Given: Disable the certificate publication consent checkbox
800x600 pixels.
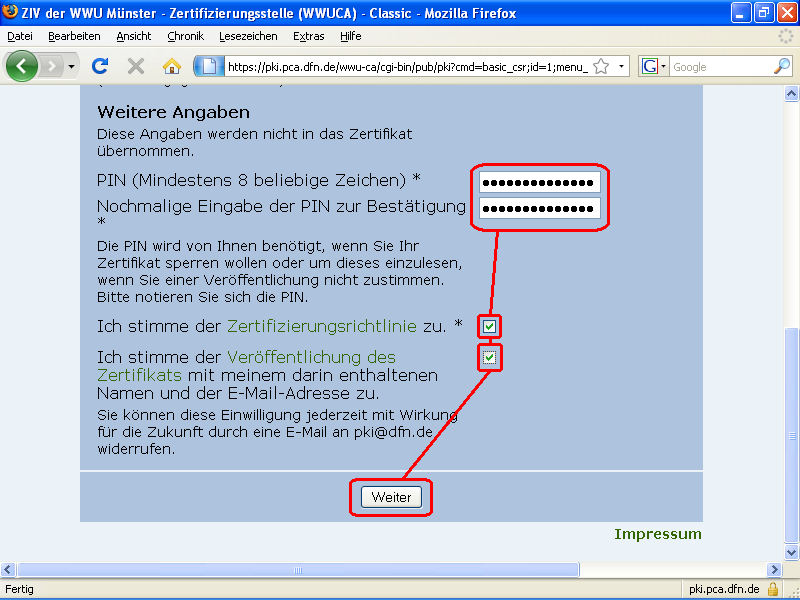Looking at the screenshot, I should (489, 358).
